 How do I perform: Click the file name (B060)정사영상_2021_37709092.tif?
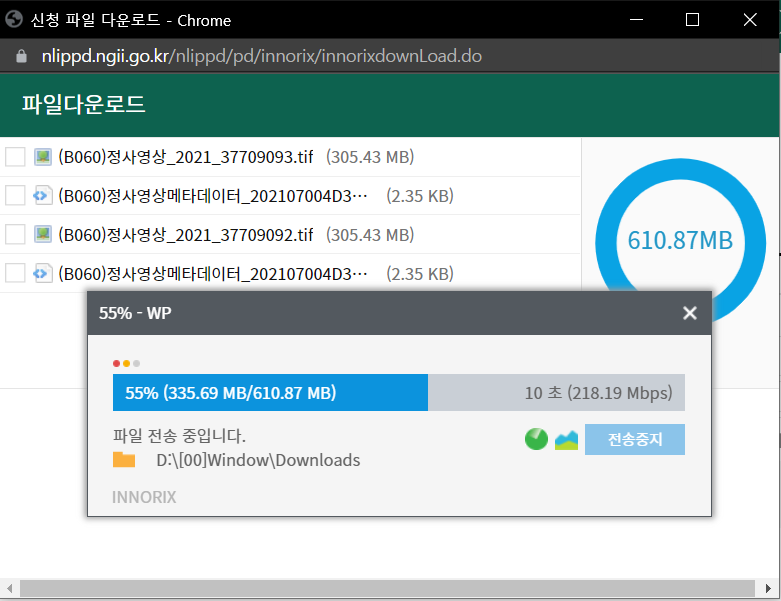(x=185, y=235)
